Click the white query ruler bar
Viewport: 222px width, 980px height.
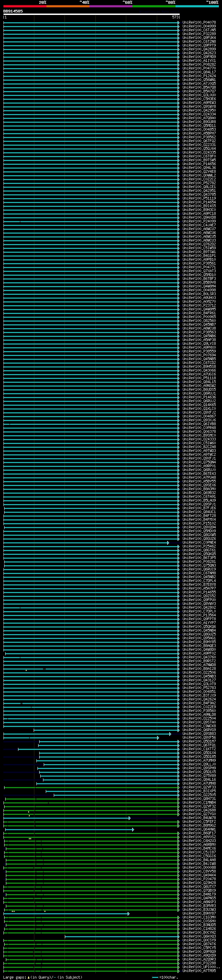[92, 14]
